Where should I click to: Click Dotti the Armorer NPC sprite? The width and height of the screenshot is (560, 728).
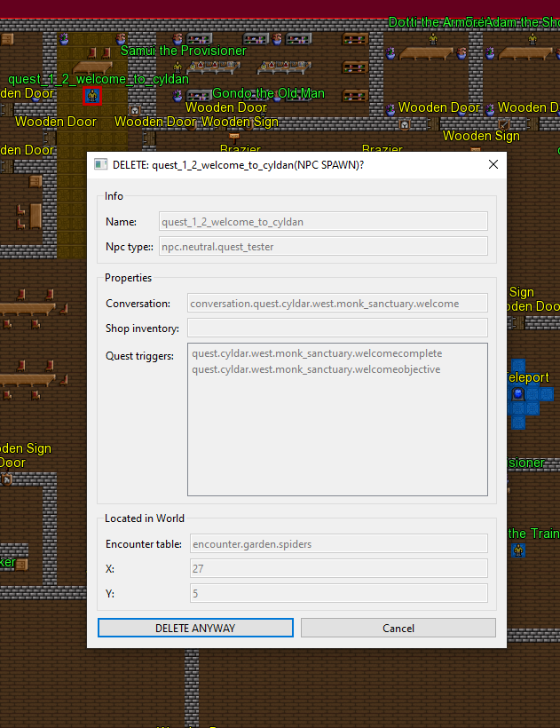[433, 38]
